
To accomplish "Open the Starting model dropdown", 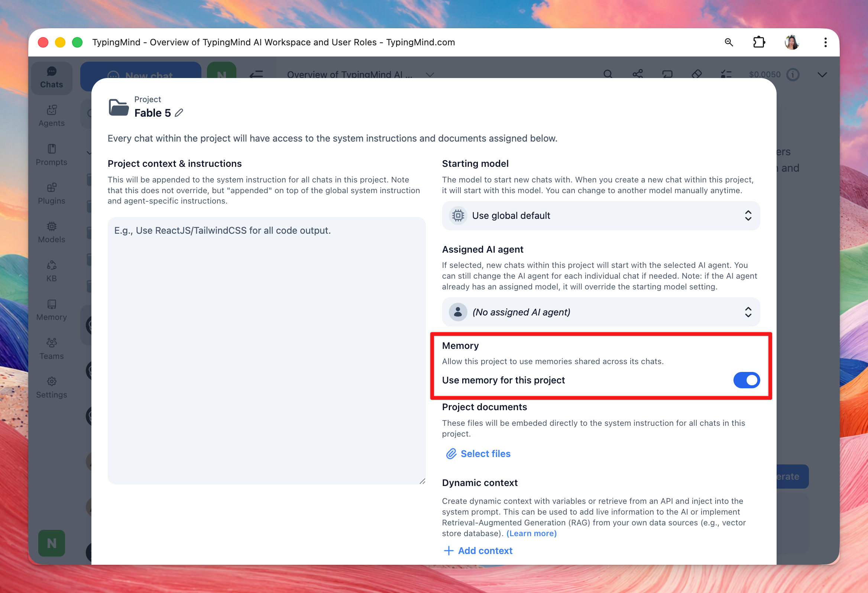I will 600,216.
